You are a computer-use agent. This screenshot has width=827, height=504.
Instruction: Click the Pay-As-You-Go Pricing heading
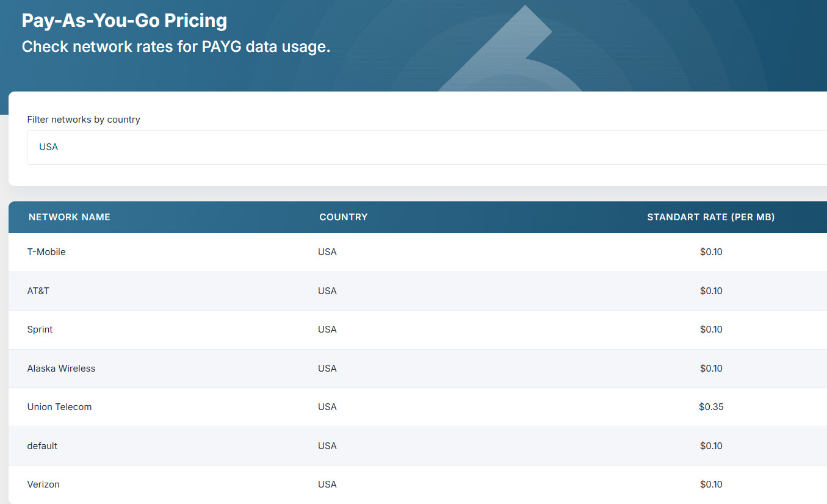pyautogui.click(x=125, y=21)
